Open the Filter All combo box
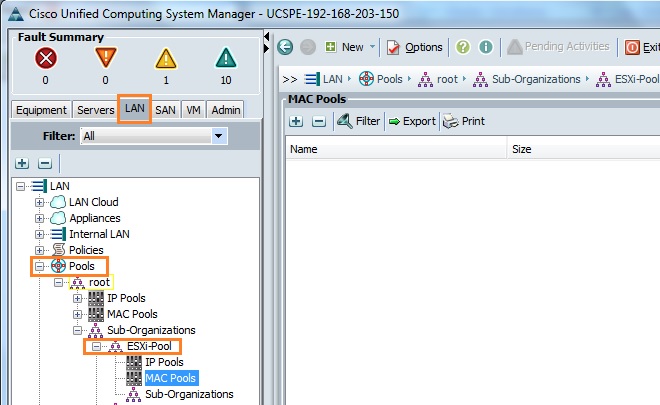Image resolution: width=660 pixels, height=405 pixels. (x=154, y=136)
